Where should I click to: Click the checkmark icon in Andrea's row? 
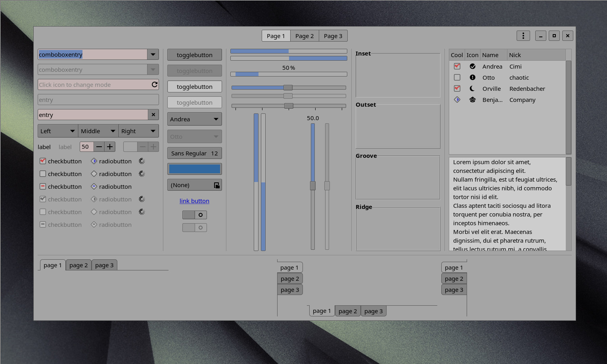click(x=473, y=66)
